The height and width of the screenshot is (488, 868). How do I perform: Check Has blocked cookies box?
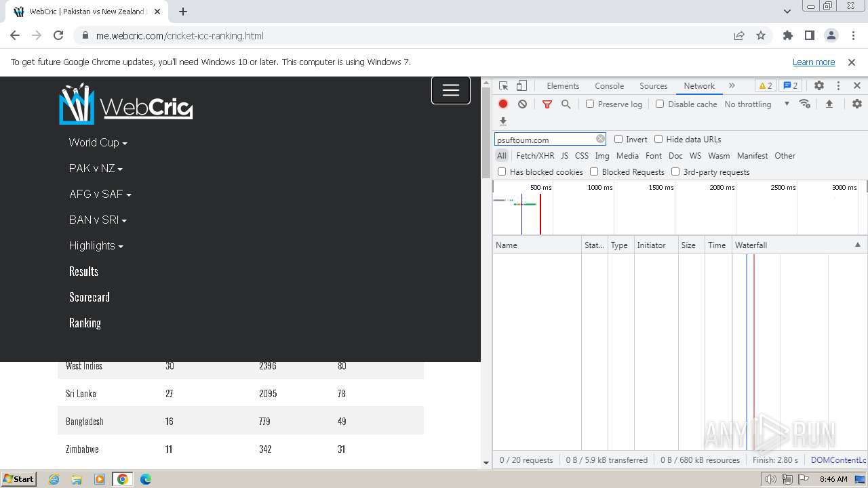click(502, 171)
